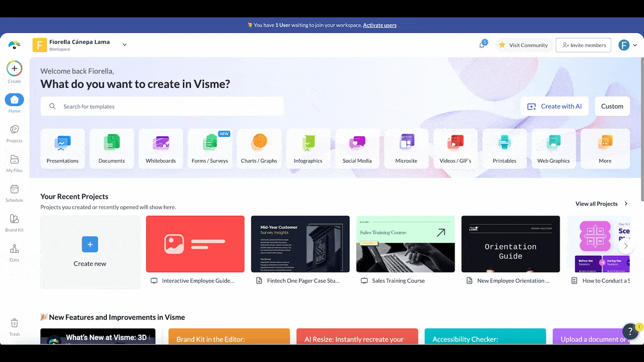Viewport: 644px width, 362px height.
Task: Select the Microsite category
Action: tap(406, 149)
